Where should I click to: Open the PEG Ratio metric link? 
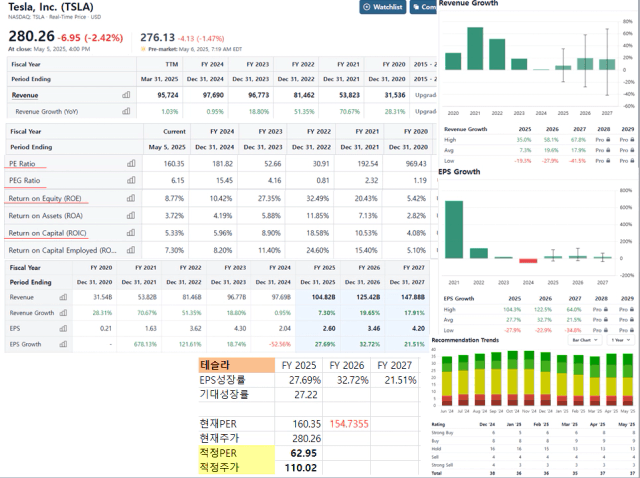[x=24, y=180]
